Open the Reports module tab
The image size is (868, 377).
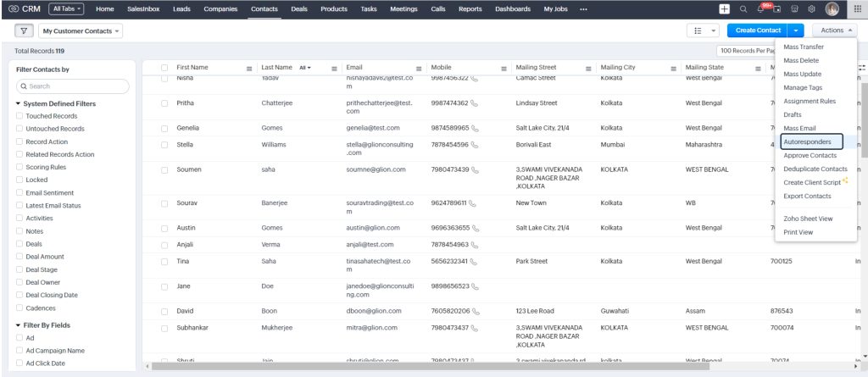pyautogui.click(x=470, y=8)
